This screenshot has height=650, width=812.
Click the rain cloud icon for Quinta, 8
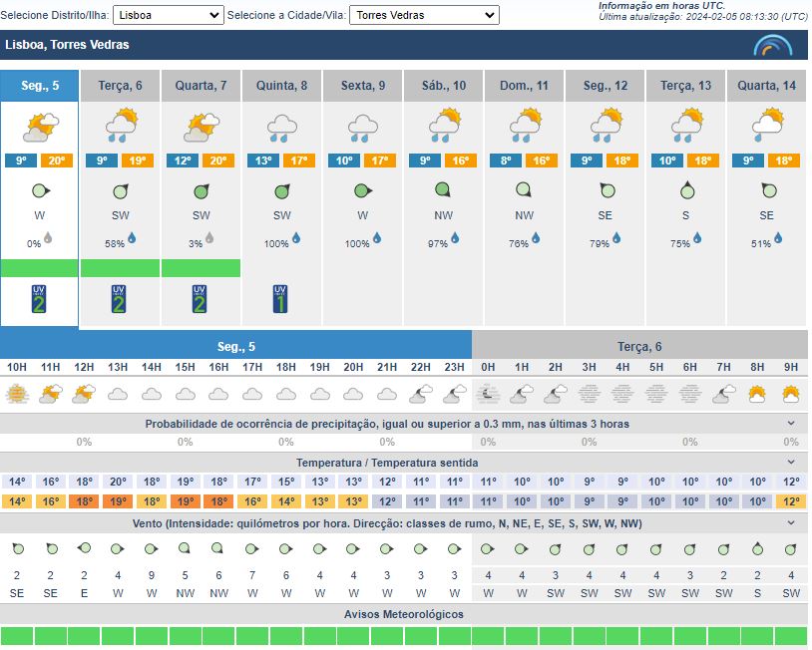pos(281,127)
